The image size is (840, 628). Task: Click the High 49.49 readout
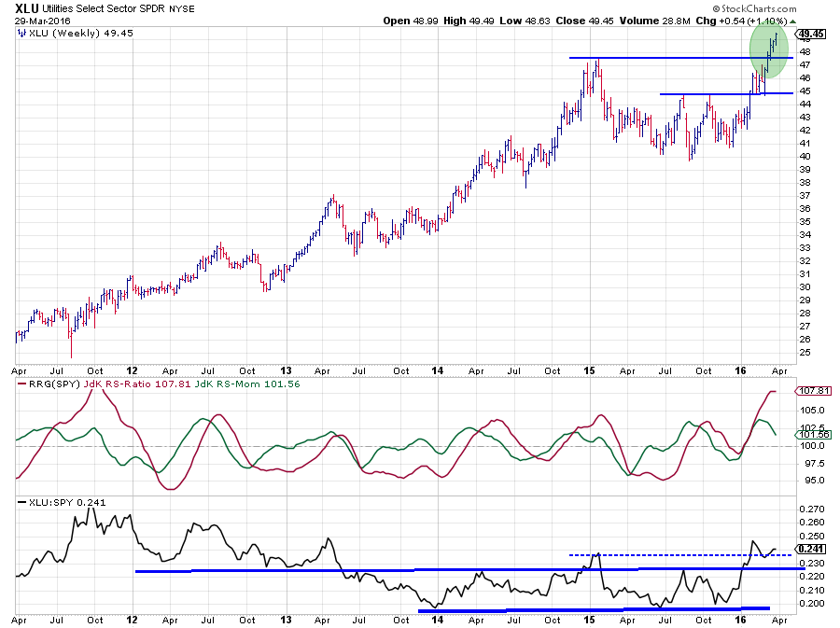tap(469, 21)
